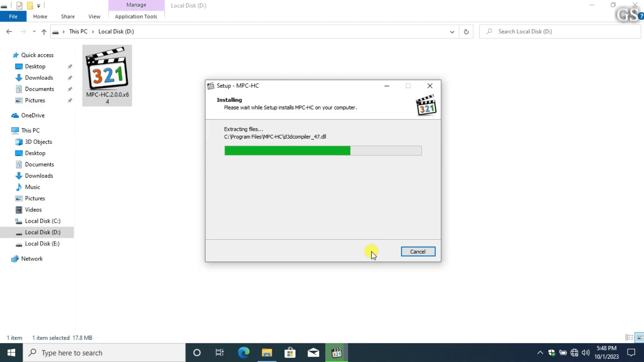Viewport: 644px width, 362px height.
Task: Open Microsoft Store from taskbar
Action: 290,353
